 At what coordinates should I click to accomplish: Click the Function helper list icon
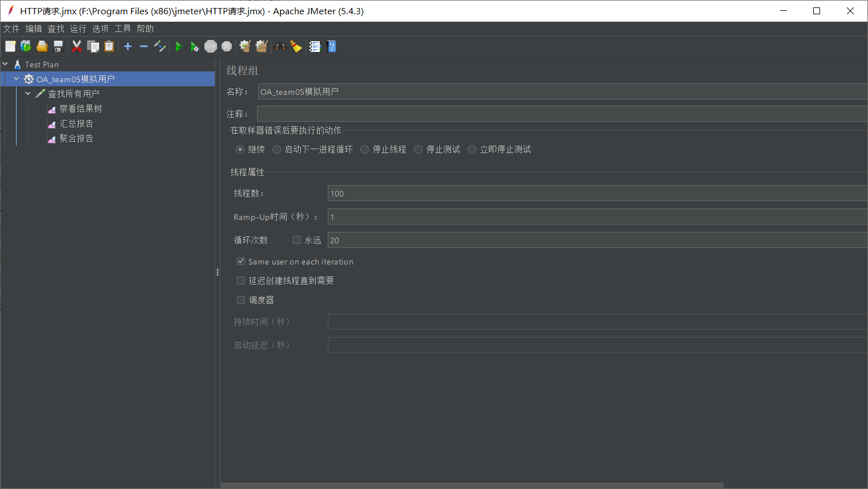click(x=315, y=47)
